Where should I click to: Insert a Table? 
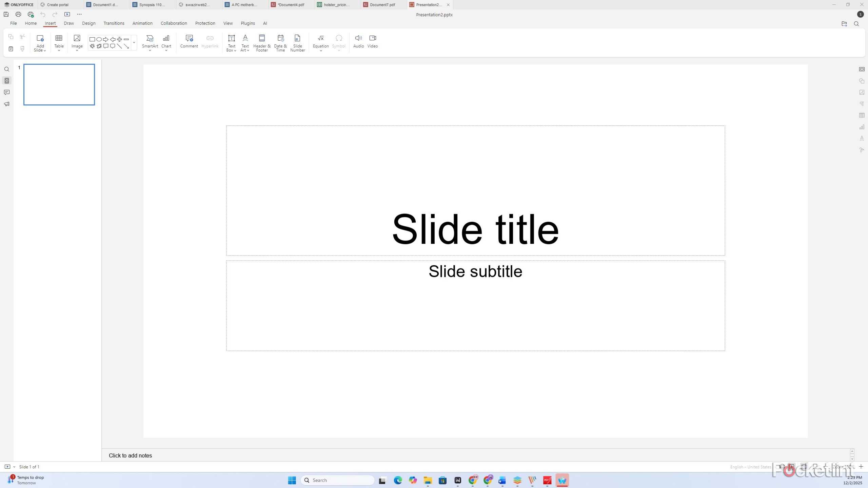[x=59, y=43]
